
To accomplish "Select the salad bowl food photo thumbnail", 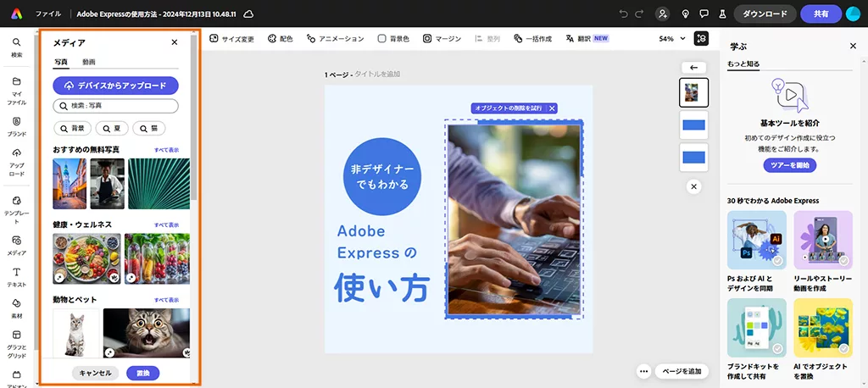I will click(x=87, y=258).
